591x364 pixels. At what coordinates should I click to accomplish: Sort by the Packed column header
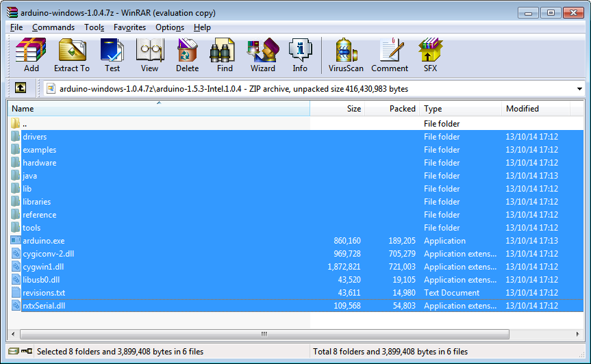point(392,108)
